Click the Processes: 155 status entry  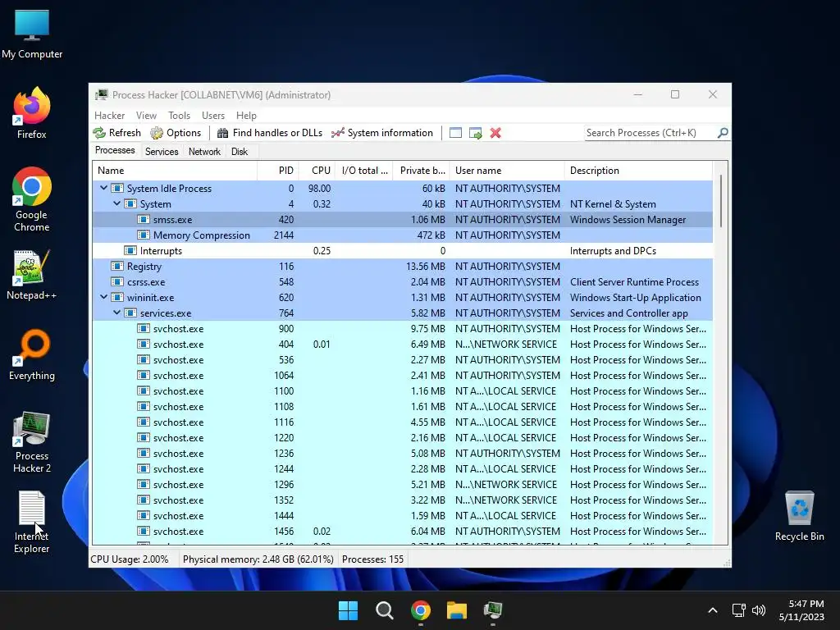373,559
